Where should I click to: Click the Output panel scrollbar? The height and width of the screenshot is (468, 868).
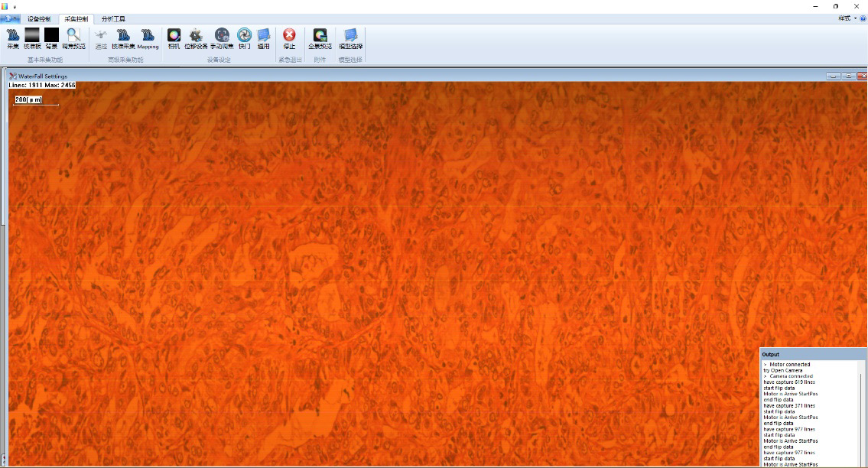pos(862,413)
